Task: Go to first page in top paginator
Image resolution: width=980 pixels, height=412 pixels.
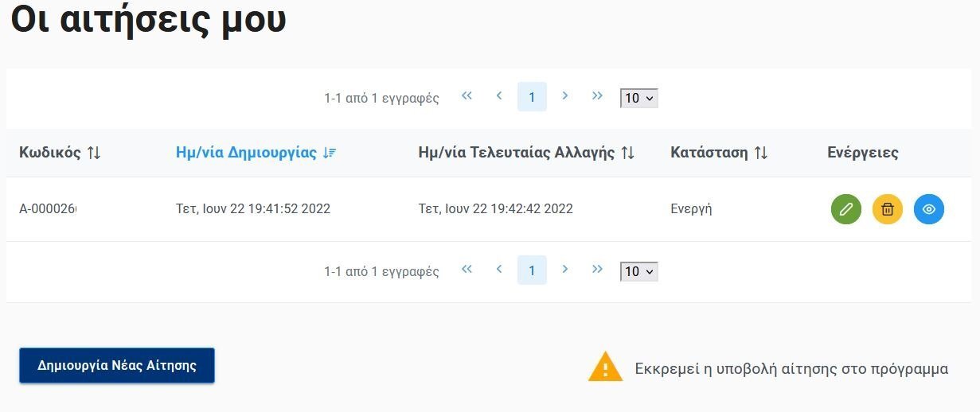Action: [x=467, y=96]
